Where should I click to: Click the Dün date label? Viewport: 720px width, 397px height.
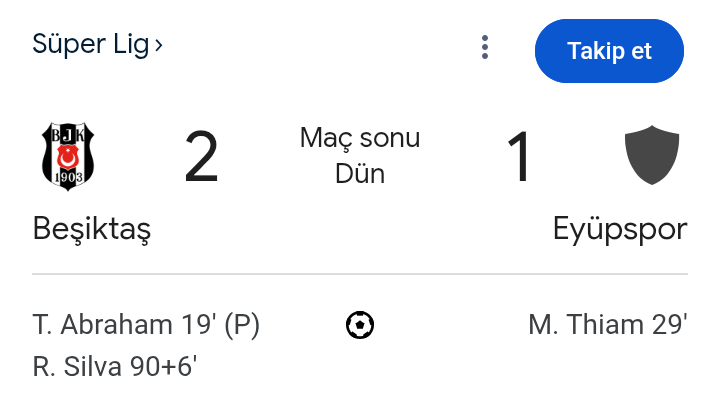[x=360, y=174]
